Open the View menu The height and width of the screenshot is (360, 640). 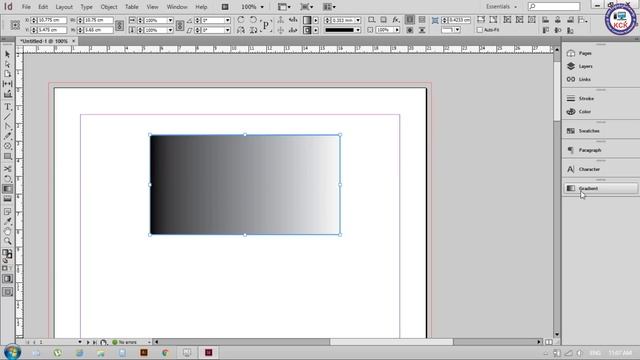(152, 7)
